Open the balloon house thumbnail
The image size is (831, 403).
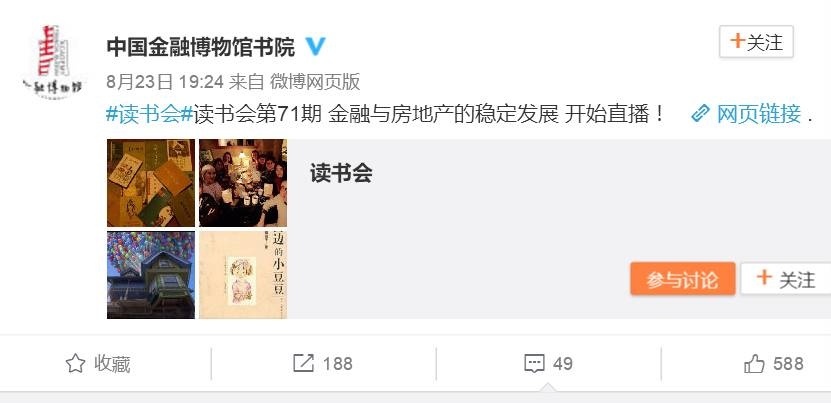click(151, 275)
